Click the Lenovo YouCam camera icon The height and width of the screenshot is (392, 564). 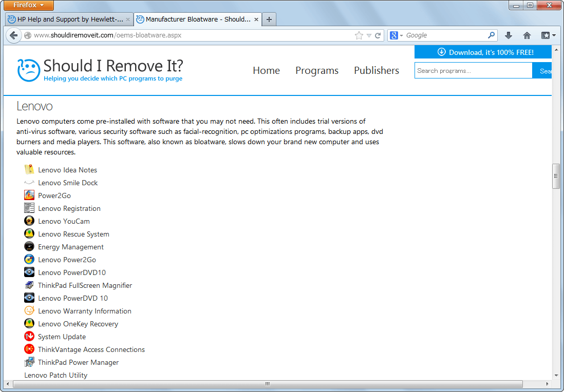coord(29,221)
